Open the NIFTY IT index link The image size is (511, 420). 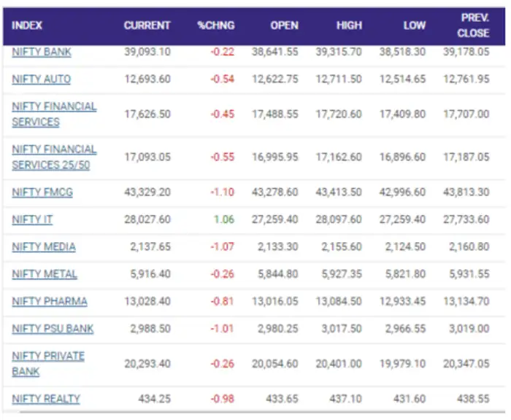tap(32, 219)
